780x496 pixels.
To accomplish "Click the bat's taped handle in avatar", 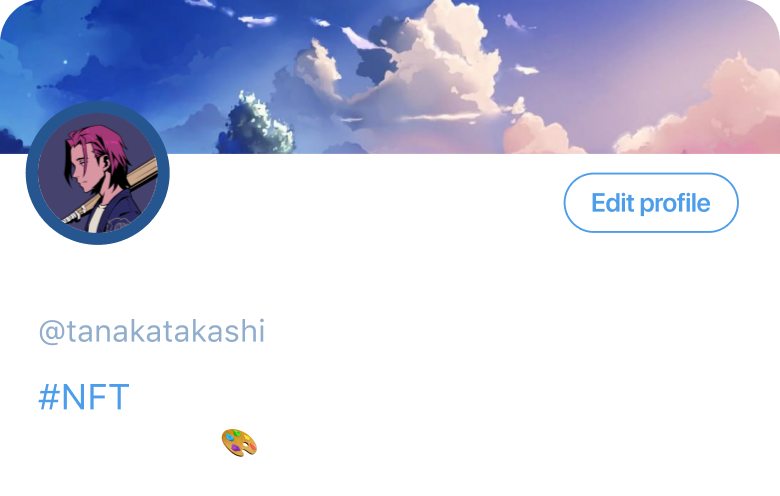I will coord(75,216).
